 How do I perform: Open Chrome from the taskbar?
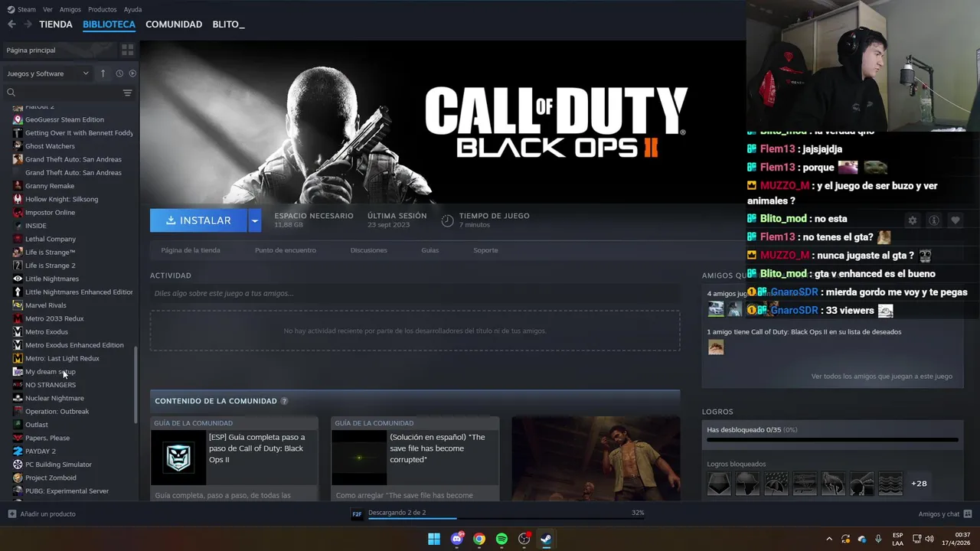tap(479, 539)
